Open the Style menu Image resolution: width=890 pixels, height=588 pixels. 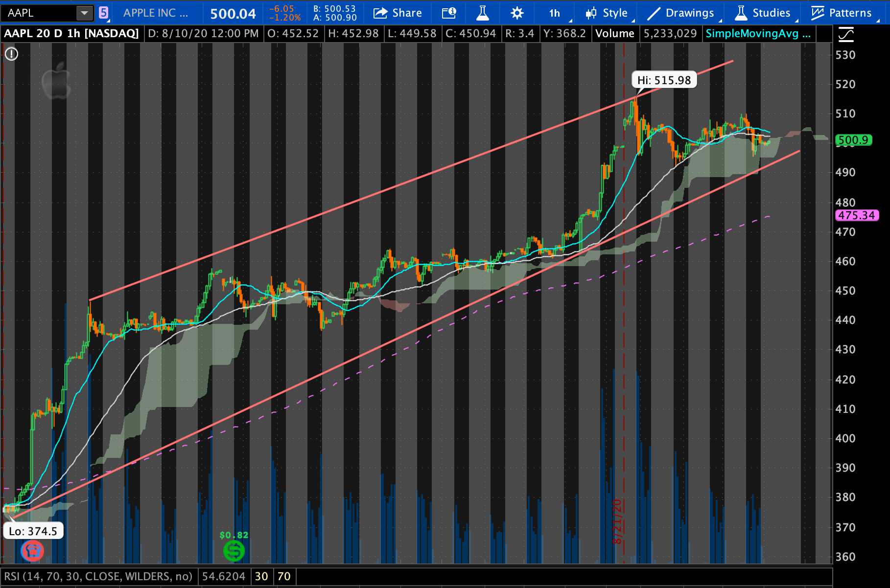607,13
